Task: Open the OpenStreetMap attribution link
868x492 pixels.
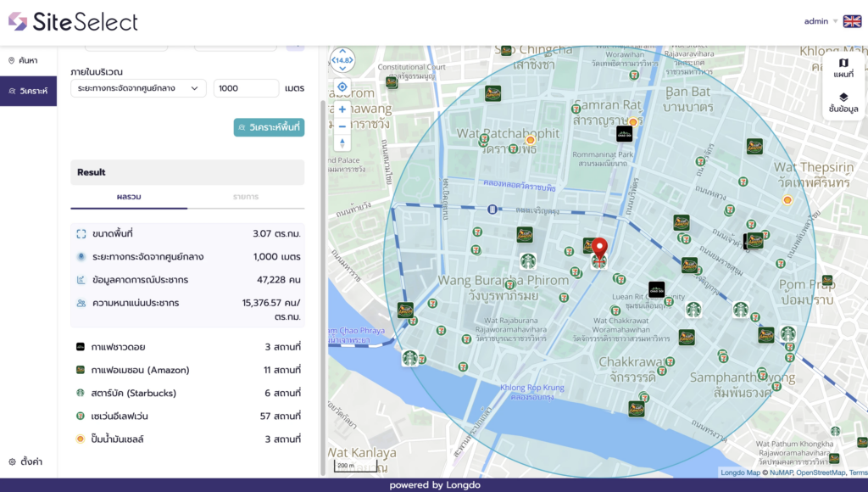Action: point(821,472)
